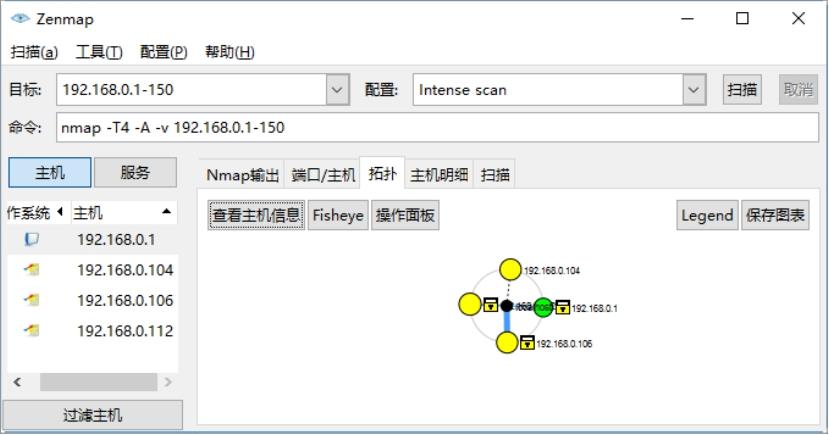This screenshot has width=829, height=435.
Task: Click the 命令 command input field
Action: coord(437,127)
